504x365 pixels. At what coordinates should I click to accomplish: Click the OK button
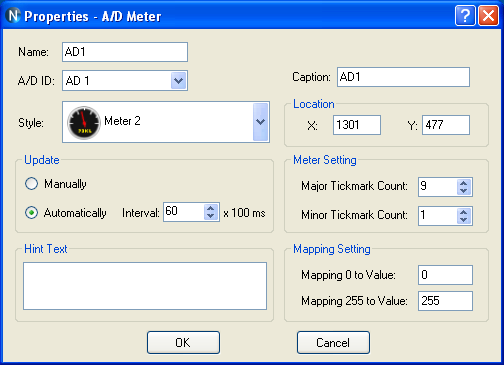(x=183, y=343)
